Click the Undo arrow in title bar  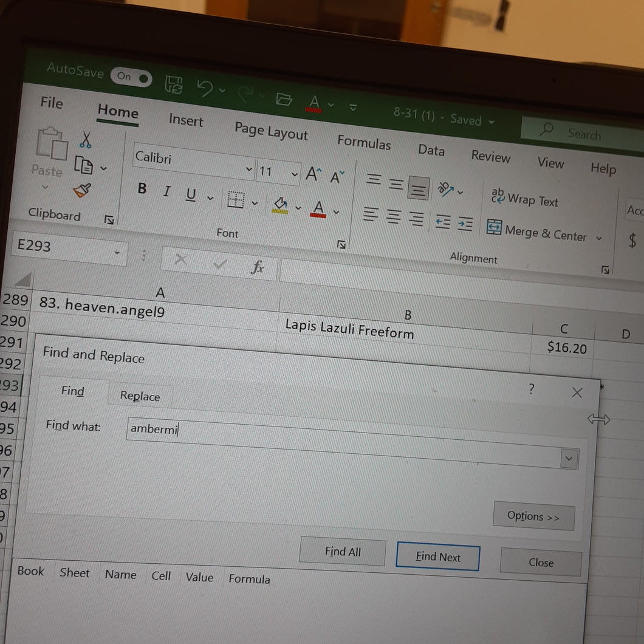point(205,87)
